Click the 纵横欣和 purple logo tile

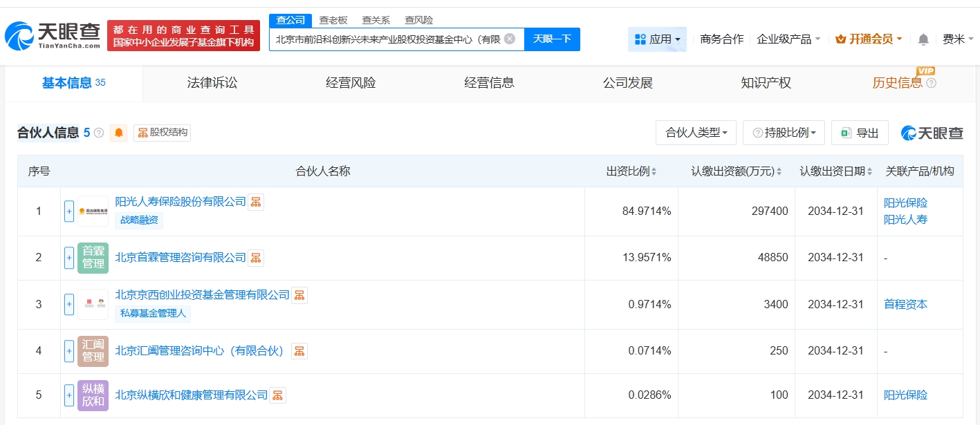pos(93,395)
